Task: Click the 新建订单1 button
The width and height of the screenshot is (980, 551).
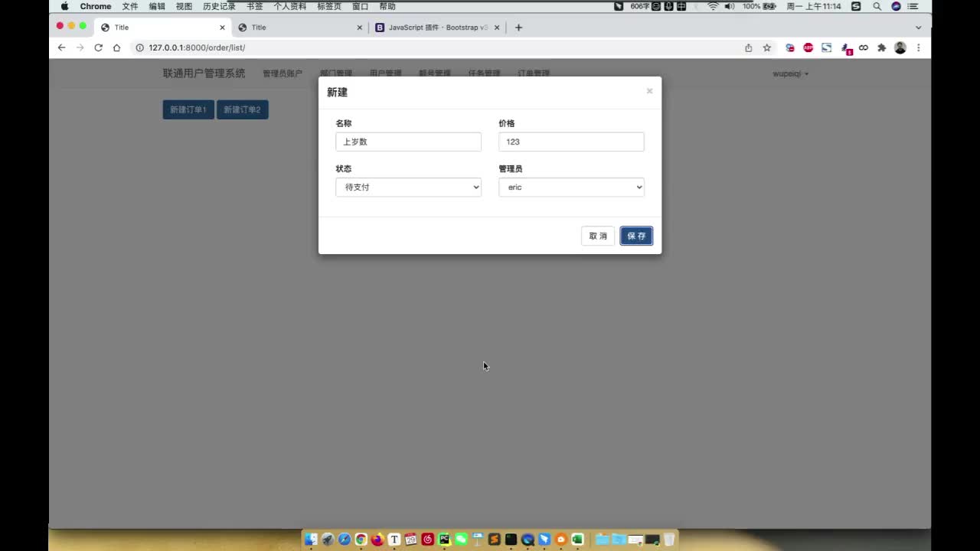Action: coord(188,109)
